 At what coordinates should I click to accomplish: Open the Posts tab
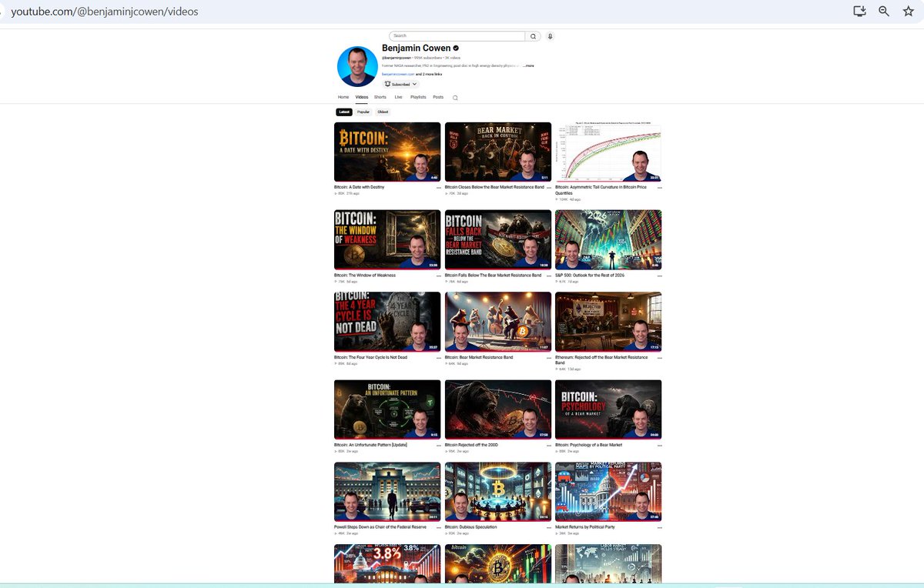[x=438, y=98]
